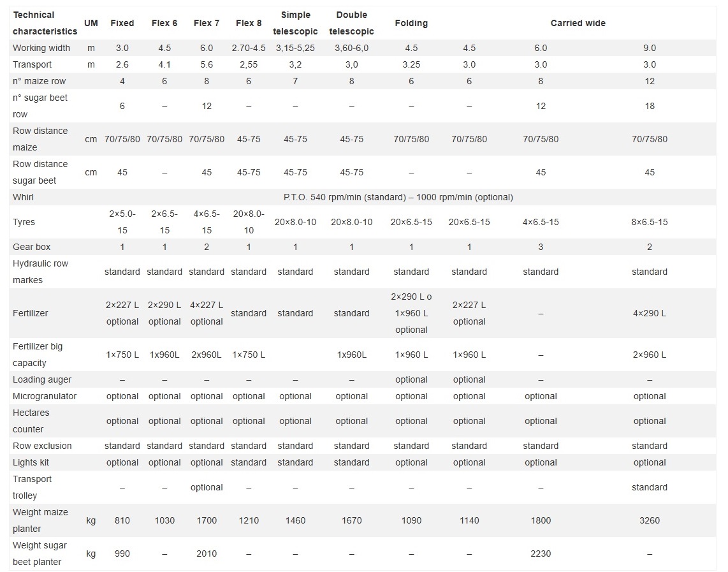
Task: Click the "Loading auger" row label
Action: (42, 379)
